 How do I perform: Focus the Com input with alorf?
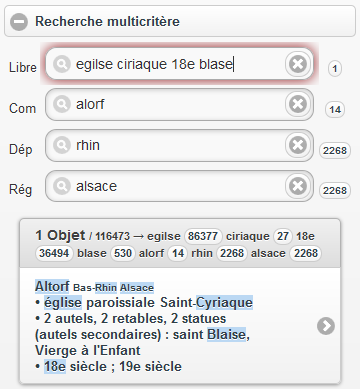coord(179,104)
